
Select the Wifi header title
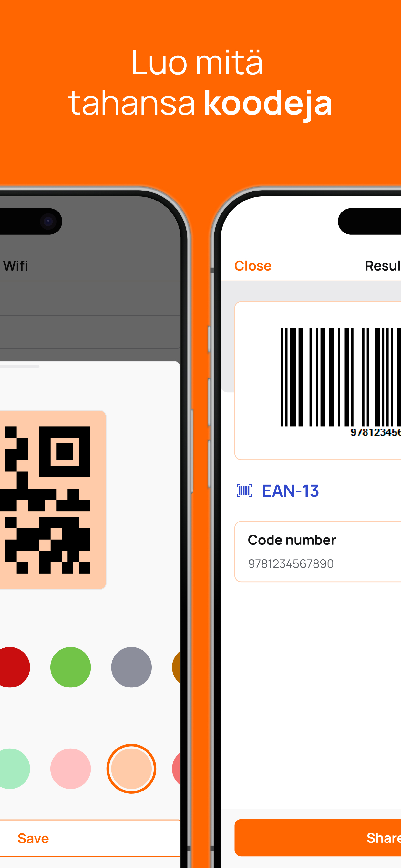pyautogui.click(x=15, y=266)
